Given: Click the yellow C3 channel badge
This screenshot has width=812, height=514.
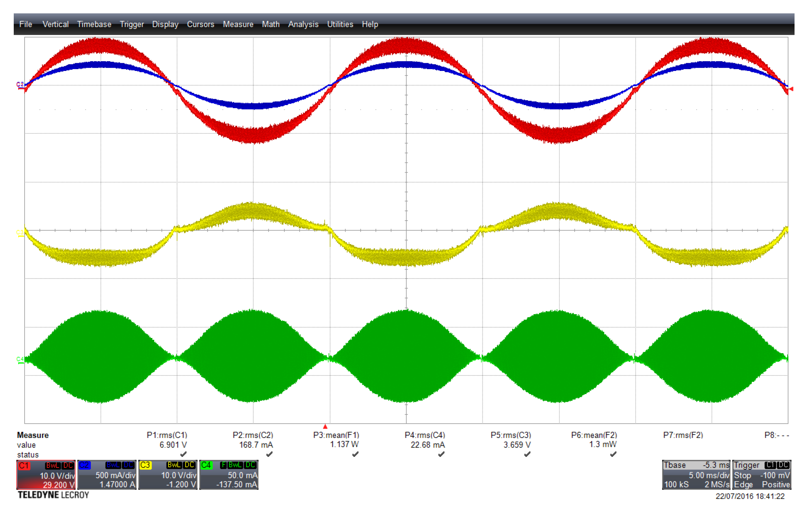Looking at the screenshot, I should [145, 465].
